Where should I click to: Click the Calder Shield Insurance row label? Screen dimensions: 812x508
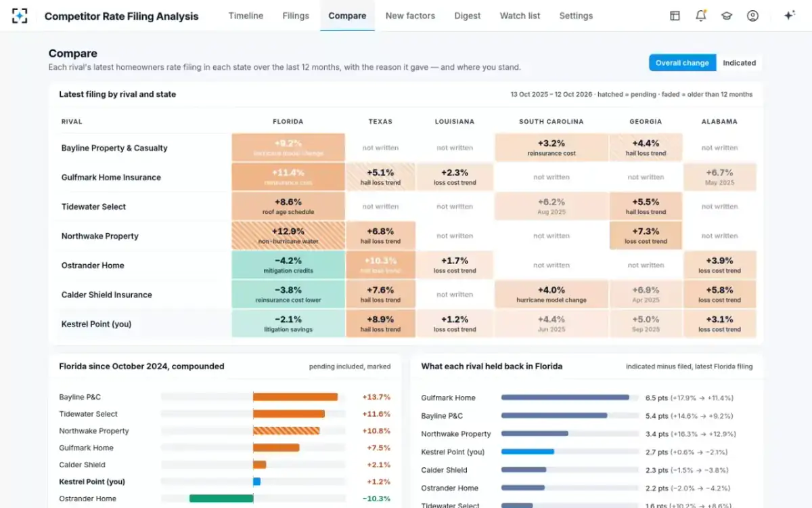tap(106, 295)
